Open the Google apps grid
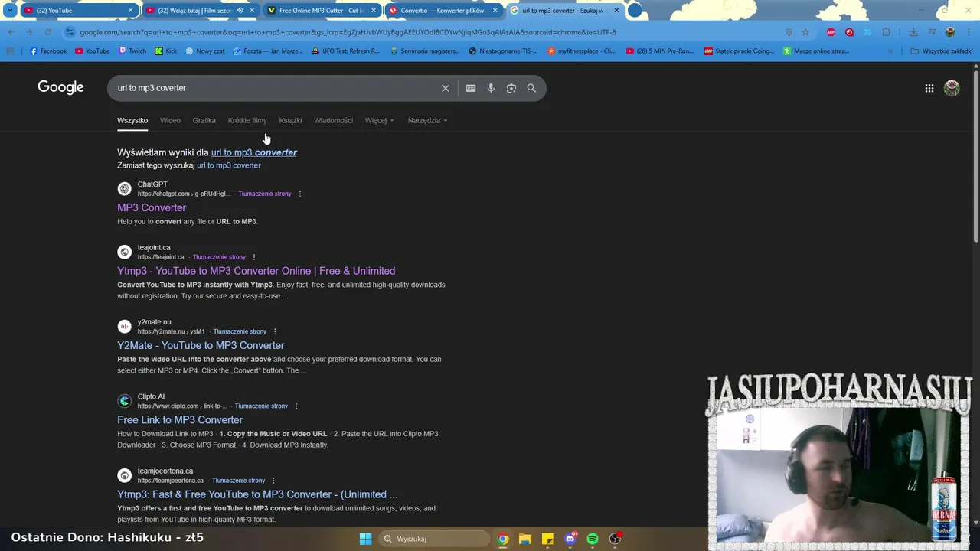980x551 pixels. tap(929, 88)
